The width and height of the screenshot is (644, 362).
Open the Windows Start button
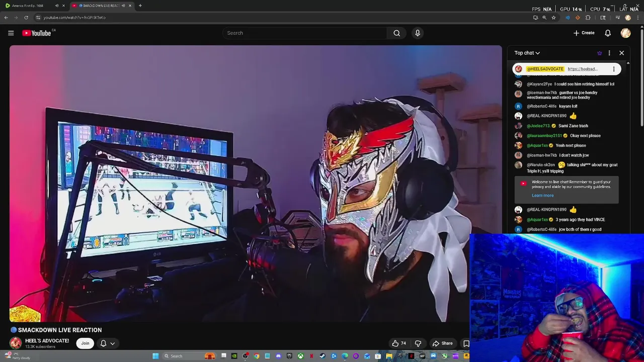(155, 356)
